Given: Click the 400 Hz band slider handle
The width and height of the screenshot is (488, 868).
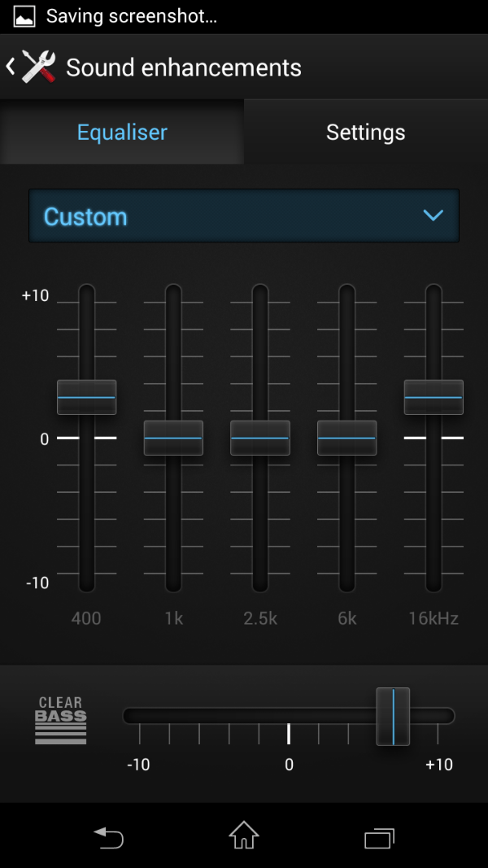Looking at the screenshot, I should [86, 397].
